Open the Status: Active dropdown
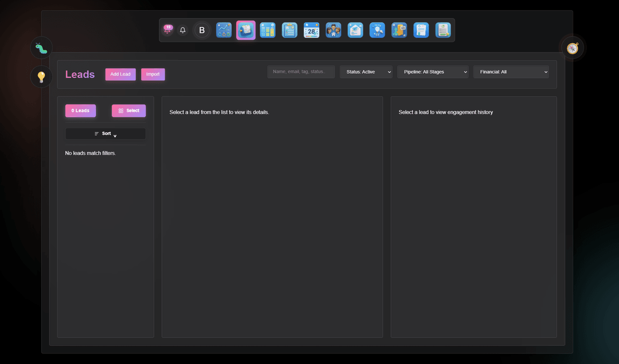The image size is (619, 364). [366, 72]
